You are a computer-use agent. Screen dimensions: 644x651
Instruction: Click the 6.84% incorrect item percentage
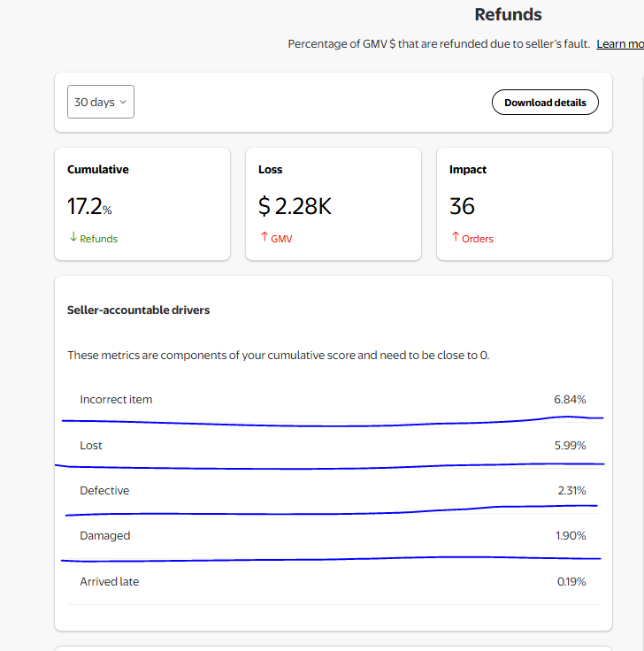point(570,400)
